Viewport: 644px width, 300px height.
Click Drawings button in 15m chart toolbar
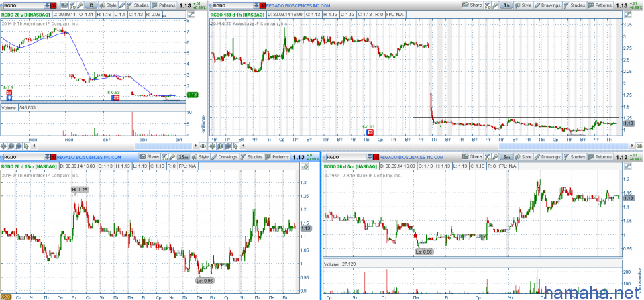[x=225, y=156]
